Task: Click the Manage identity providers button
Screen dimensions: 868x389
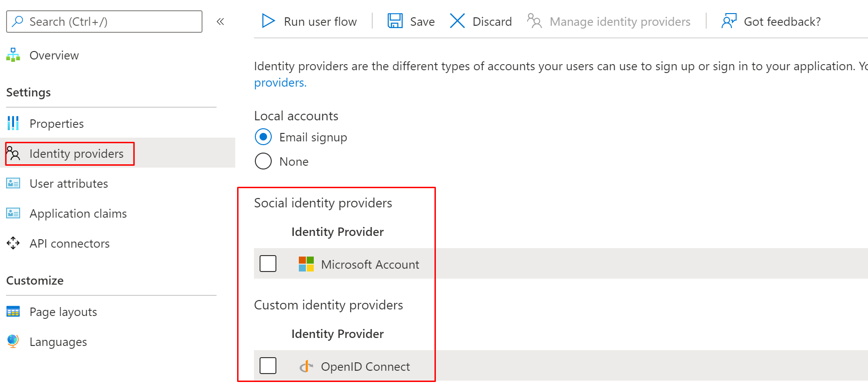Action: 609,22
